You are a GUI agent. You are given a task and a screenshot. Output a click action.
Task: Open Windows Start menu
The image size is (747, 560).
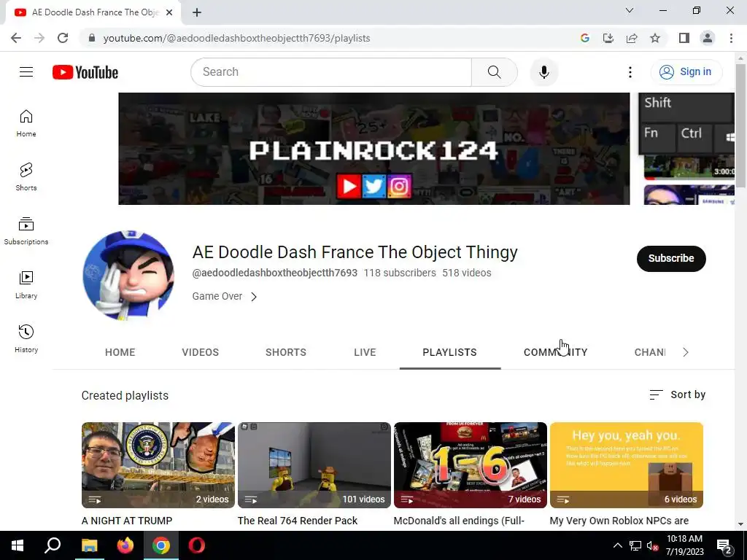18,545
